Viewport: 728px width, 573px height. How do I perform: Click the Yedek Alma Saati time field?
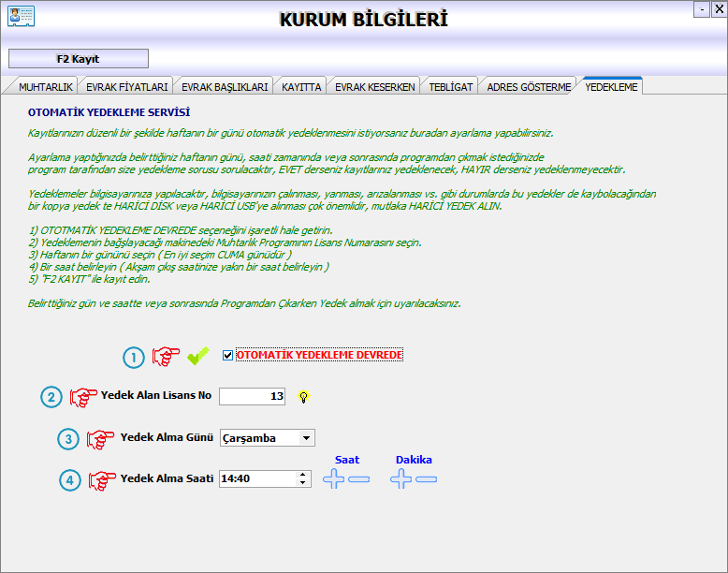tap(256, 478)
